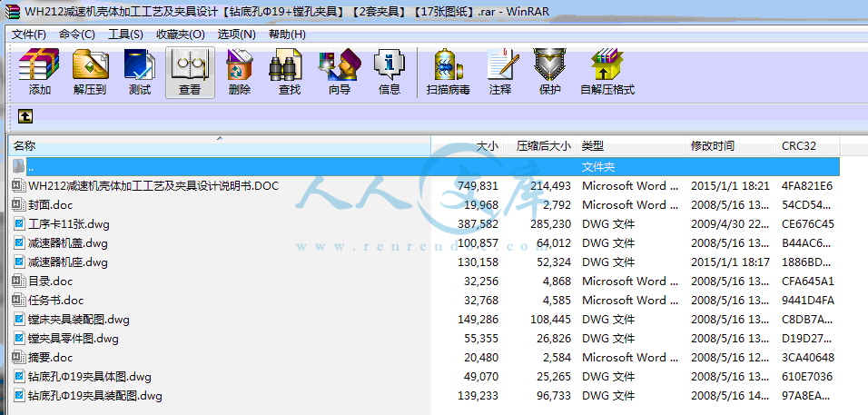The height and width of the screenshot is (415, 868).
Task: Sort by 压缩后大小 column header
Action: click(x=540, y=146)
